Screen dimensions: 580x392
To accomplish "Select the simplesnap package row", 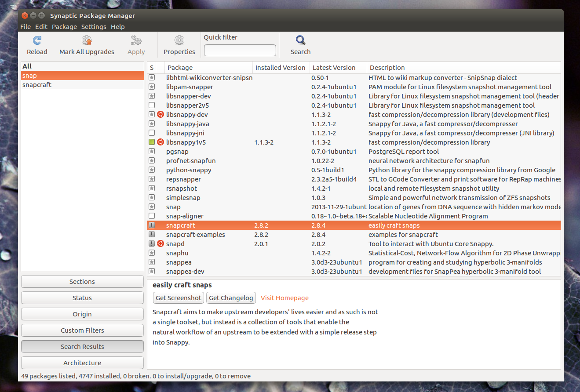I will (354, 198).
